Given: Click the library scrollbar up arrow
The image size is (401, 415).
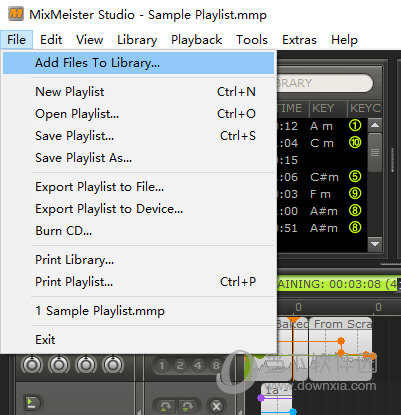Looking at the screenshot, I should pyautogui.click(x=375, y=125).
